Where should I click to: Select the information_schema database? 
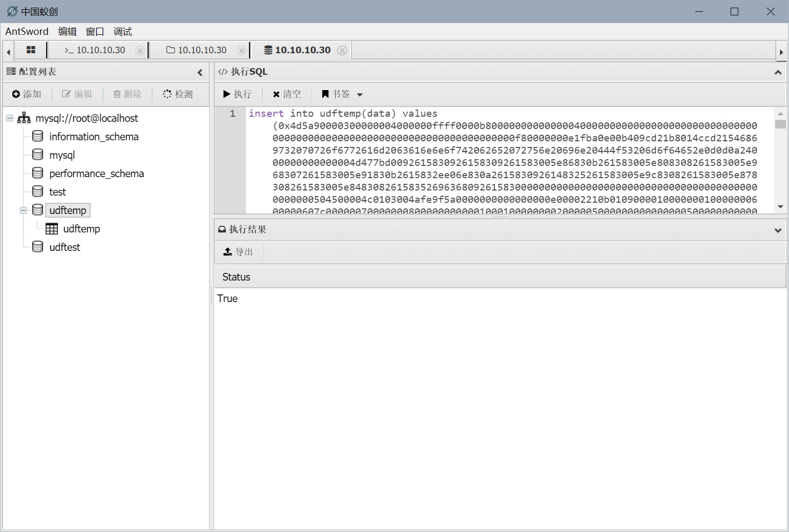coord(94,137)
